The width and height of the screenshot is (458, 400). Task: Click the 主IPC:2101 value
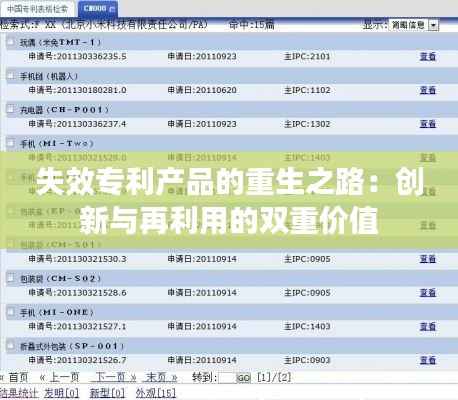click(307, 57)
